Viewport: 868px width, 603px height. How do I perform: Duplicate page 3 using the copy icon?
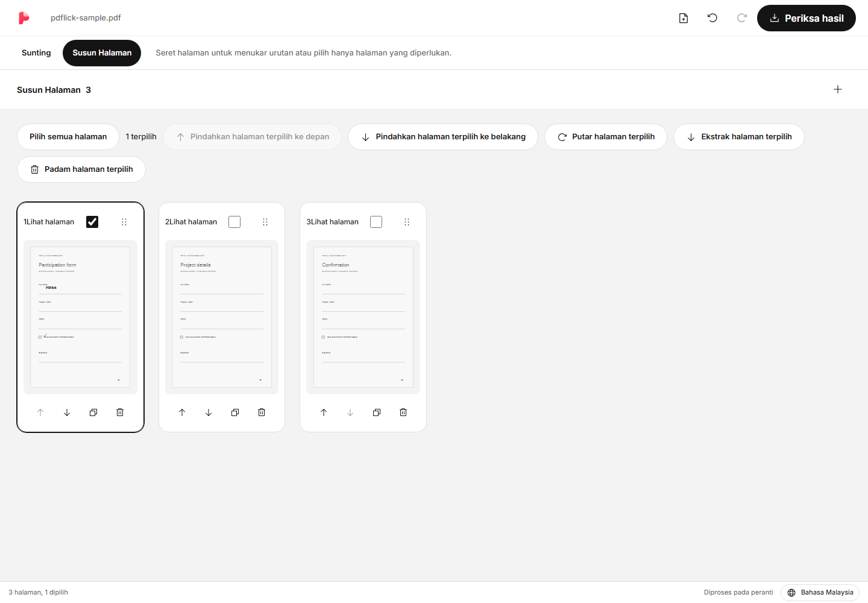(x=377, y=412)
